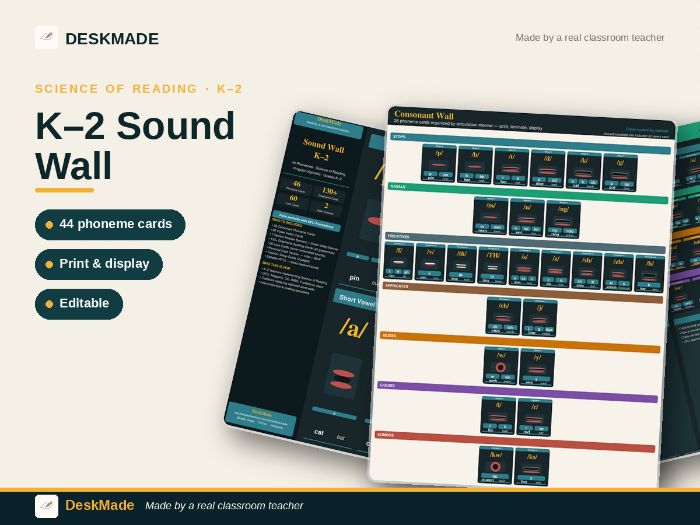Click the red COMBOS category bar

point(515,442)
